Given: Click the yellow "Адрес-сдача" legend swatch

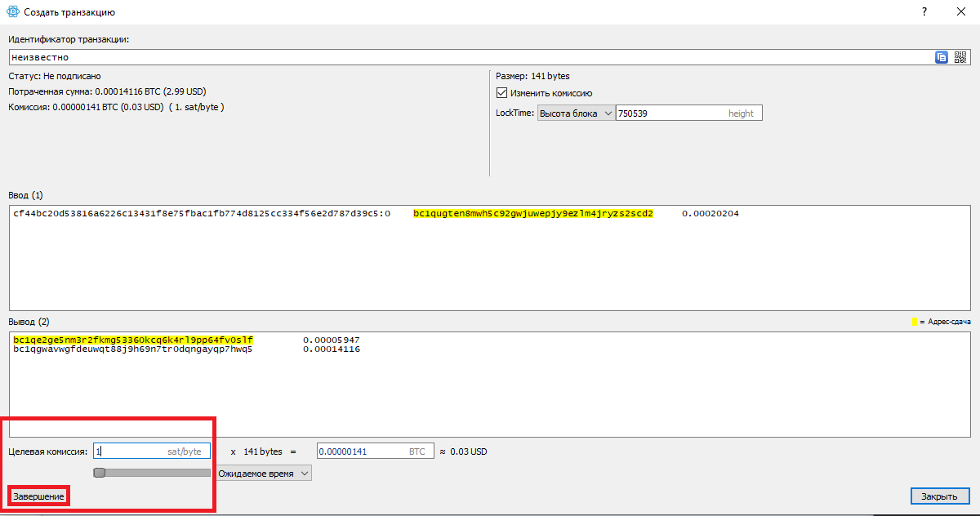Looking at the screenshot, I should click(915, 322).
